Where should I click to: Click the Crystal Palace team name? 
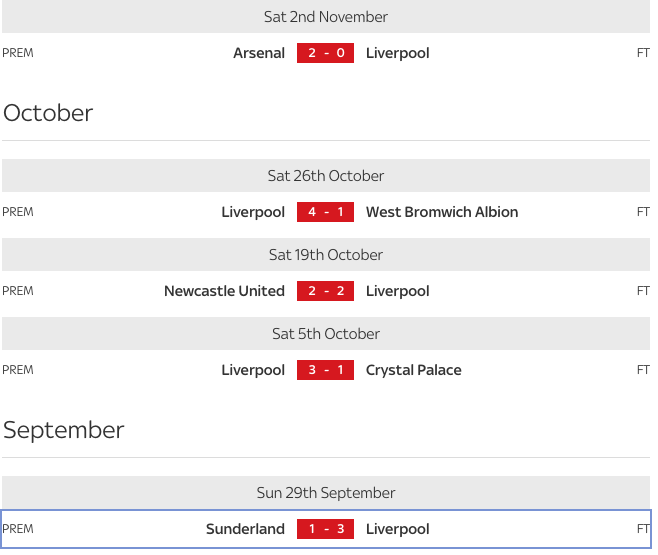coord(413,370)
